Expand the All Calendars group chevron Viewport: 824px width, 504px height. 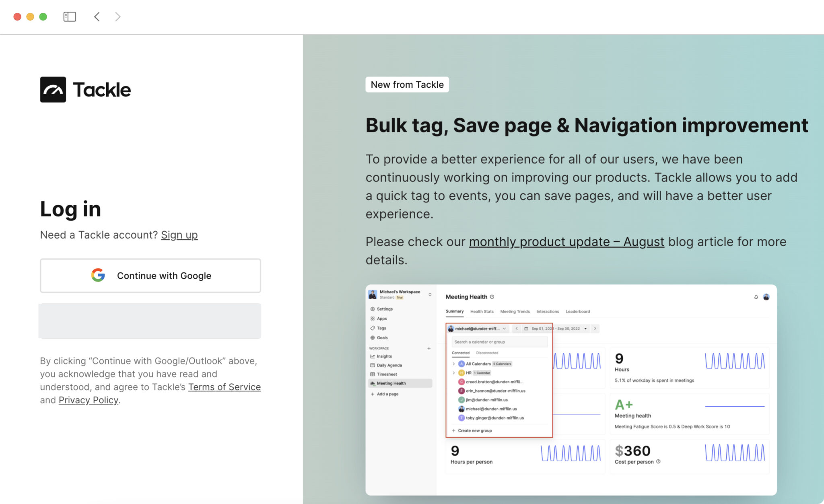tap(454, 364)
